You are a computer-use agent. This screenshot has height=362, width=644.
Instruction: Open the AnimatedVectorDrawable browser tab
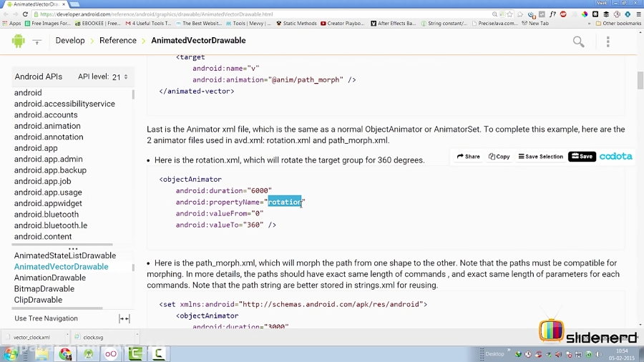point(34,4)
